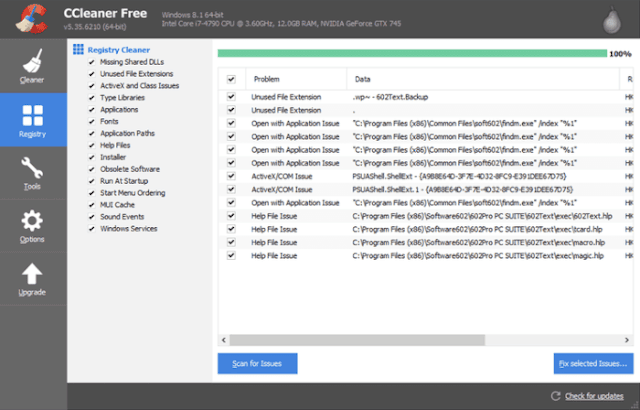
Task: Uncheck Unused File Extensions option
Action: (91, 74)
